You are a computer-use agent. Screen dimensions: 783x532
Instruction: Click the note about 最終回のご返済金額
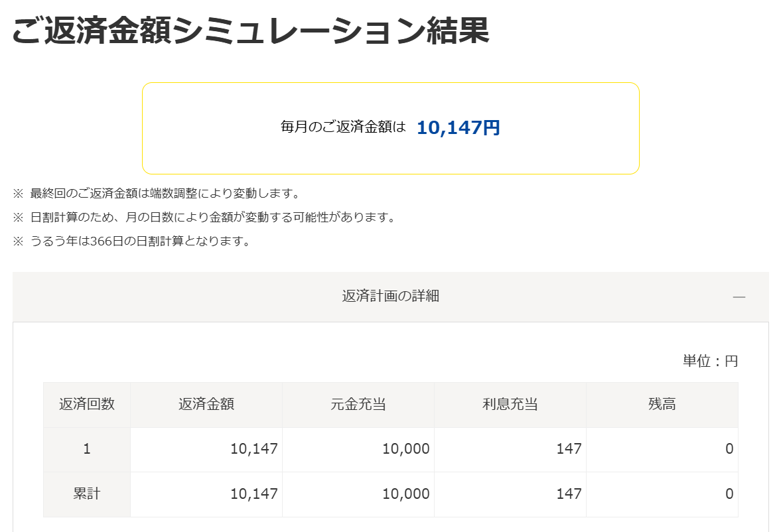pyautogui.click(x=157, y=193)
